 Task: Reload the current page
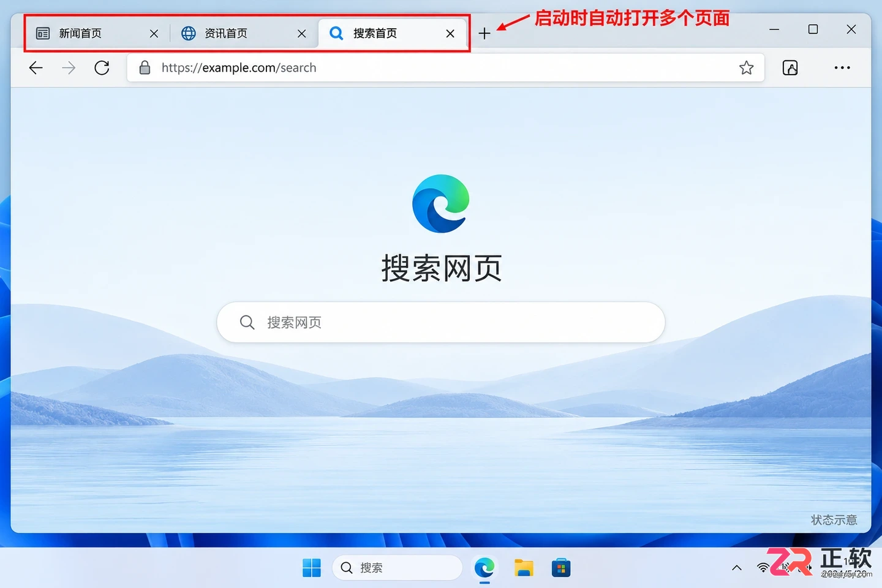coord(102,67)
